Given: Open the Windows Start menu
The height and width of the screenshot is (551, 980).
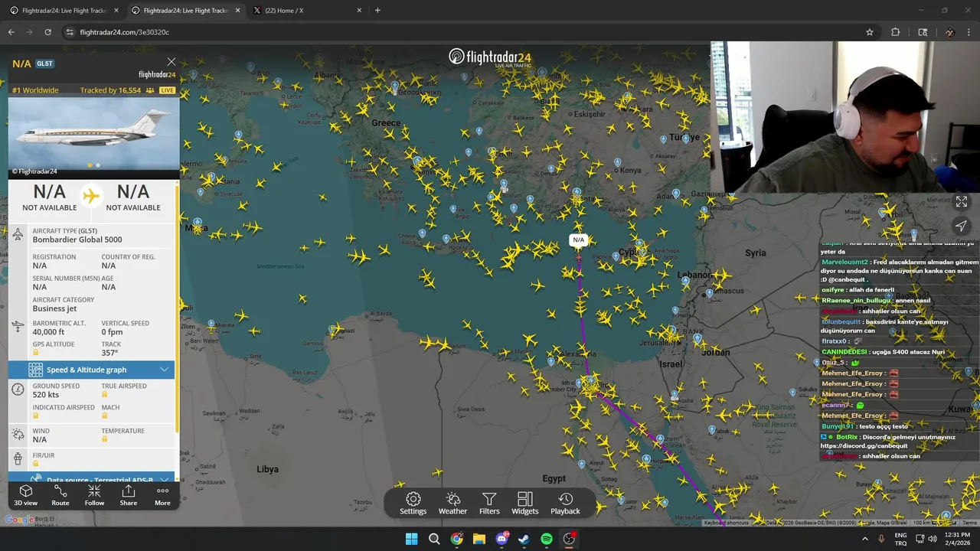Looking at the screenshot, I should click(x=411, y=539).
